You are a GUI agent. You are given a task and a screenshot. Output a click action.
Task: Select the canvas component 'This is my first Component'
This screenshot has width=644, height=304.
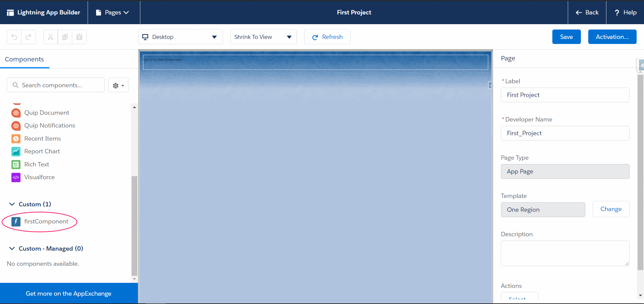pos(315,62)
